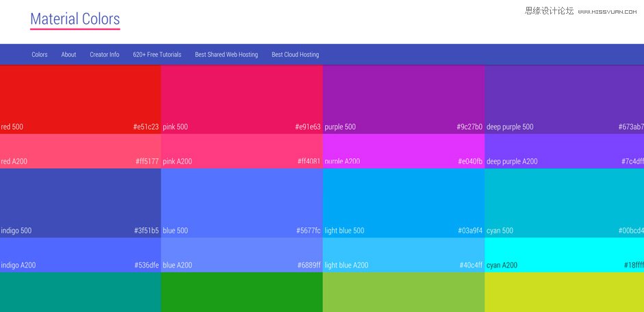Click the hex code #40c4ff

471,265
